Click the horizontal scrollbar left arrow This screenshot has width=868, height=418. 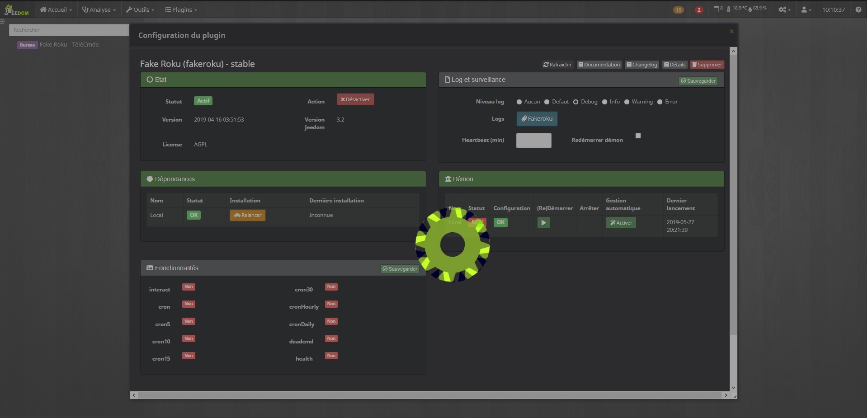[x=134, y=395]
